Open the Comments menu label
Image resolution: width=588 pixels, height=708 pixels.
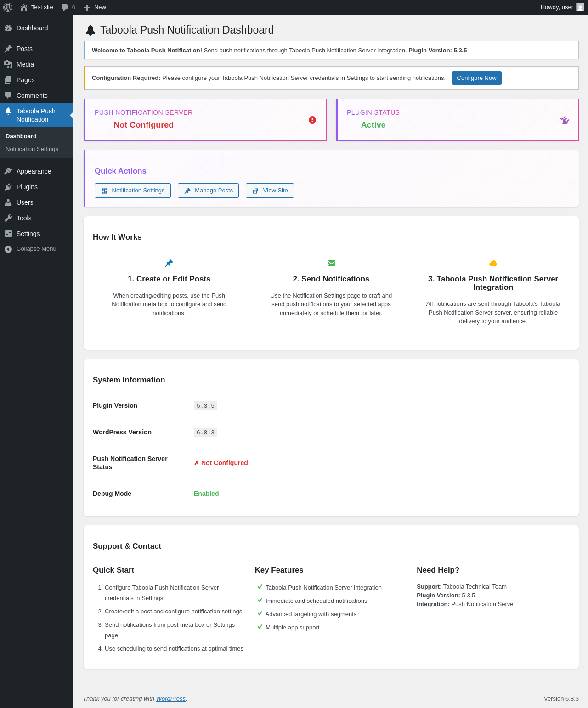[32, 96]
